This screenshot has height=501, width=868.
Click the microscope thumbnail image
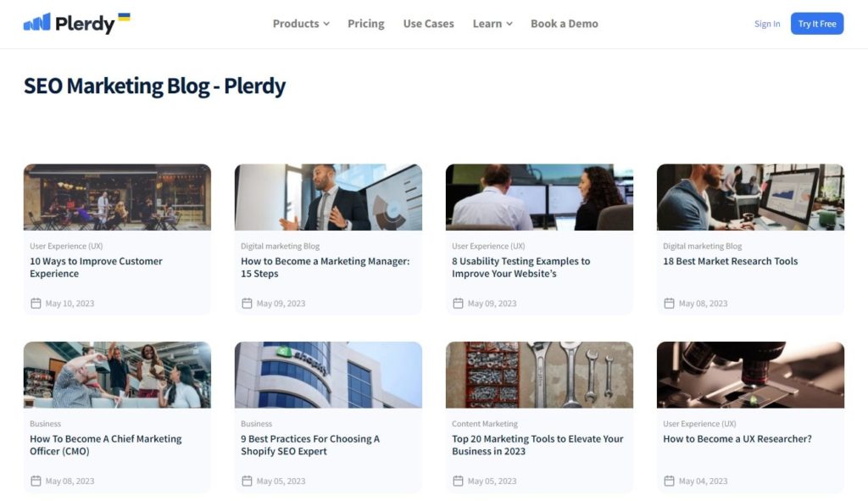[750, 375]
